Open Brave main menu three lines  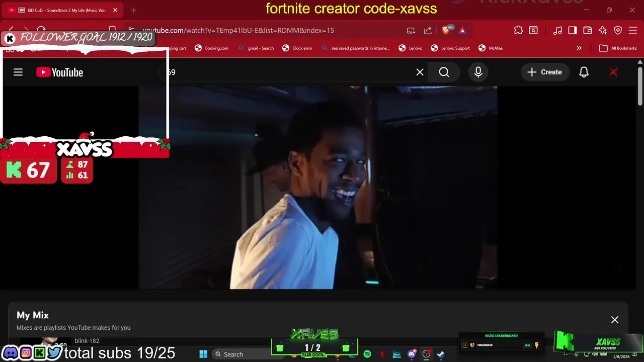[x=633, y=30]
